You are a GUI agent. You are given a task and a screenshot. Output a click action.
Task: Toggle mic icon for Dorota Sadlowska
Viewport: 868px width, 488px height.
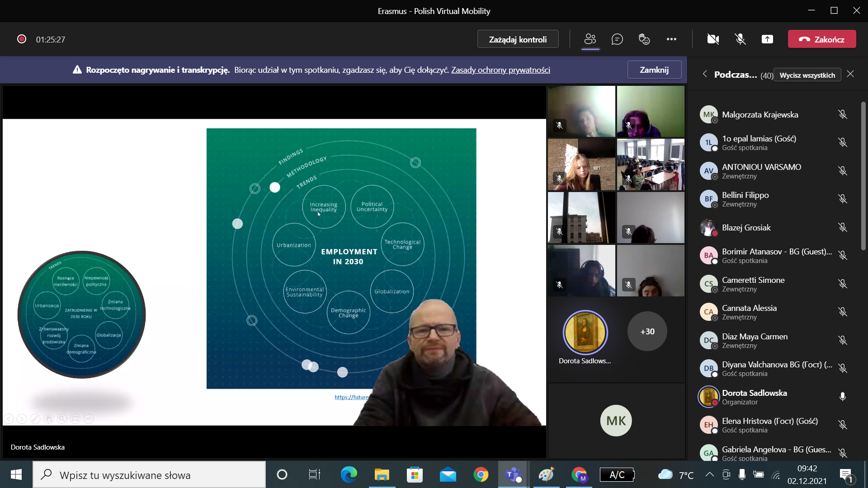(x=843, y=397)
